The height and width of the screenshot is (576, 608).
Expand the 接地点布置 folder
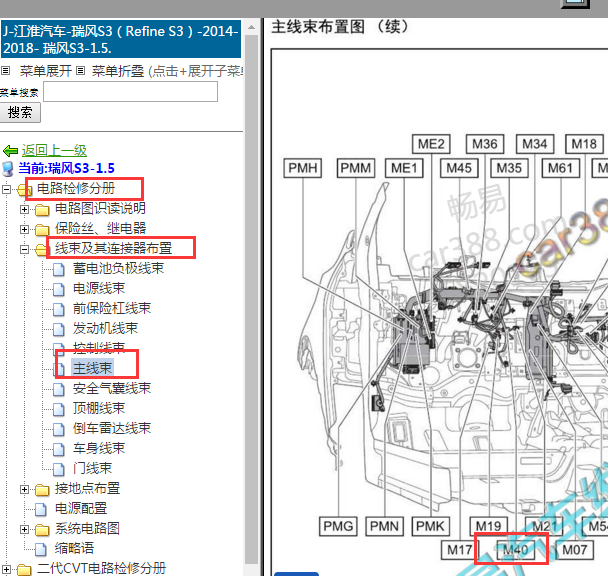pyautogui.click(x=24, y=490)
